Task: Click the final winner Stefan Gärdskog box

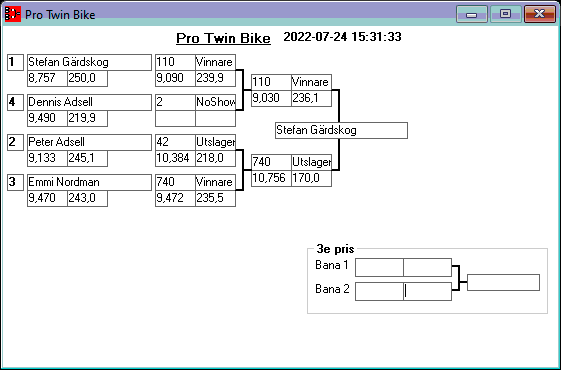Action: click(341, 130)
